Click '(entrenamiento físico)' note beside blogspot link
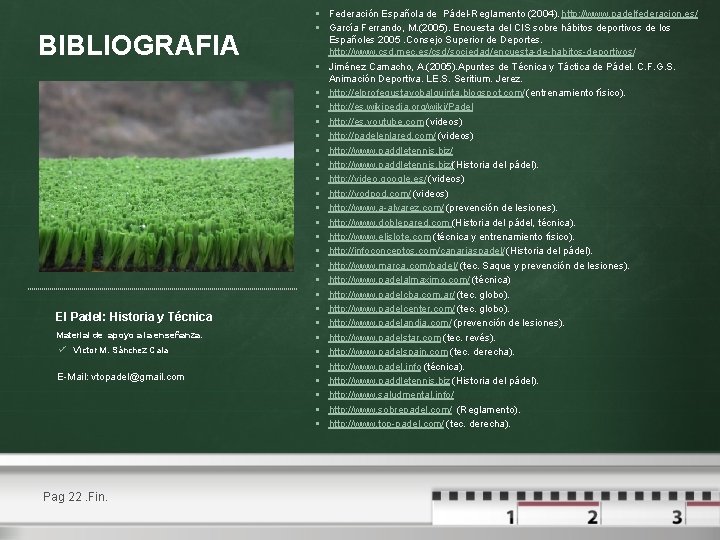 575,93
